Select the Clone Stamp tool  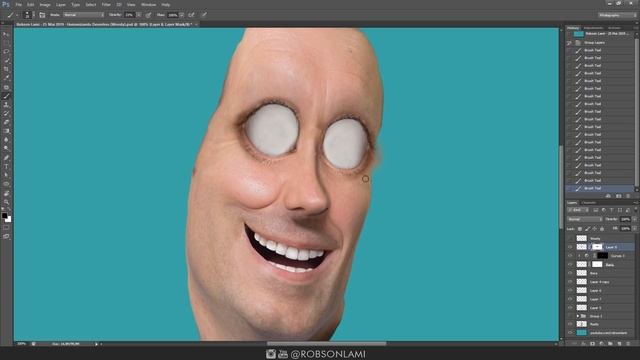(x=6, y=105)
